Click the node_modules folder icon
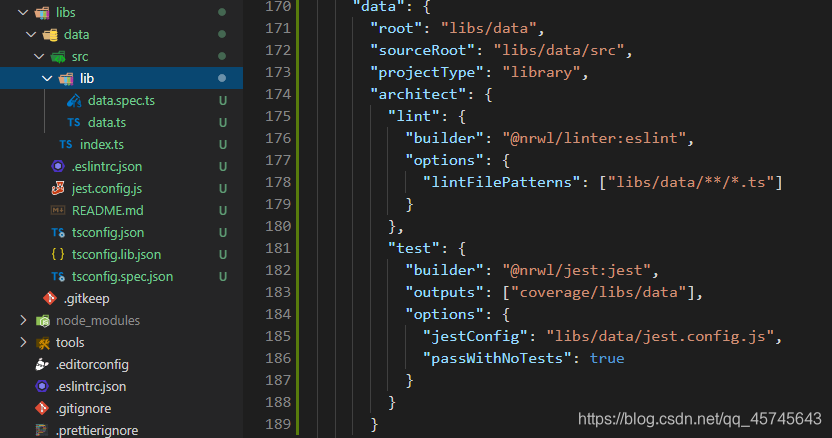 coord(42,321)
